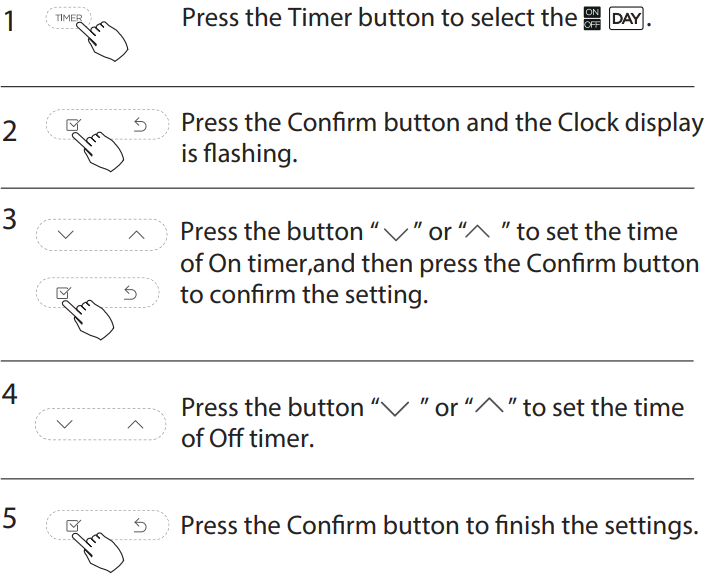The width and height of the screenshot is (711, 578).
Task: Click the TIMER button in step 1
Action: click(x=68, y=18)
